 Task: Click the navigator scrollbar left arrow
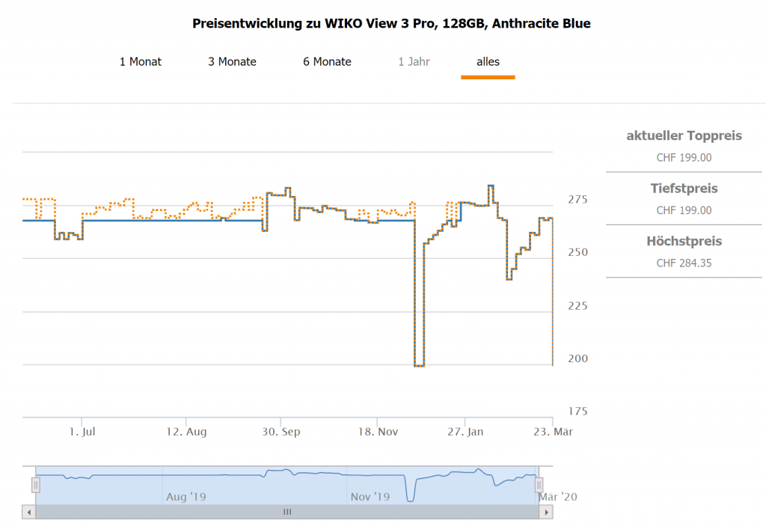point(28,512)
